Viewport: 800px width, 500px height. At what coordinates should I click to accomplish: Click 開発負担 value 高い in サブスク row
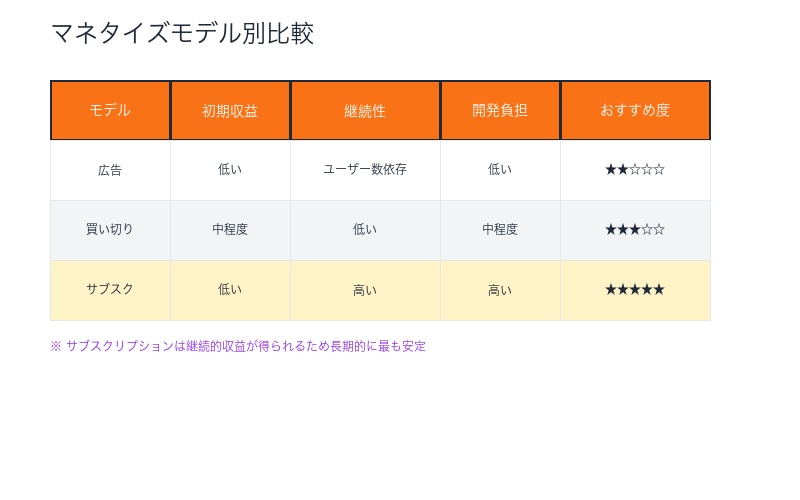(500, 290)
